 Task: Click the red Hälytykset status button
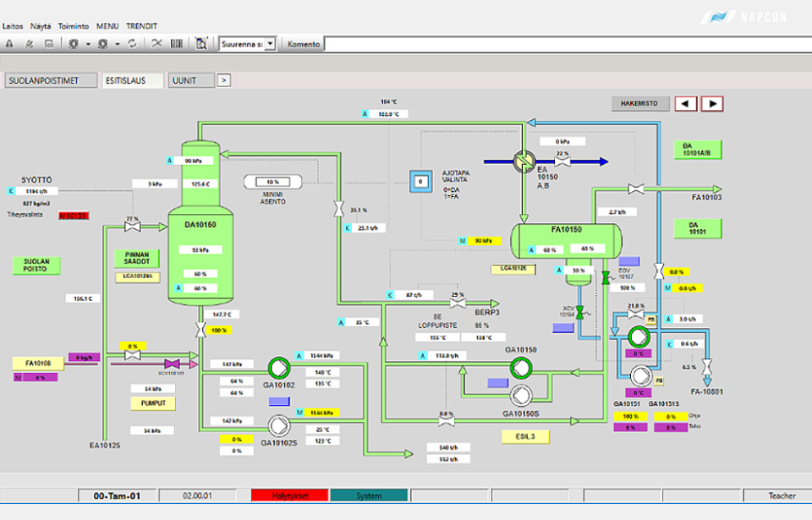pos(288,495)
